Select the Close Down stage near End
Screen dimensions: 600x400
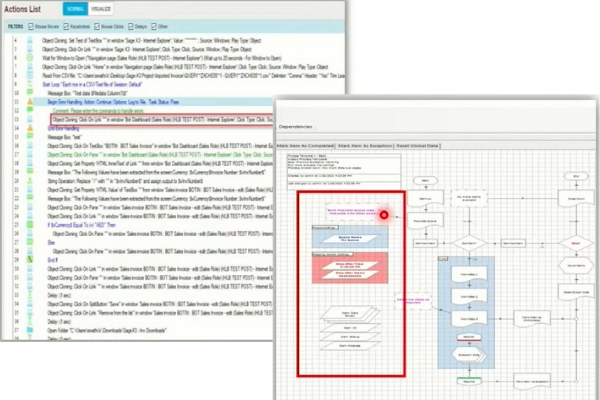pos(576,199)
